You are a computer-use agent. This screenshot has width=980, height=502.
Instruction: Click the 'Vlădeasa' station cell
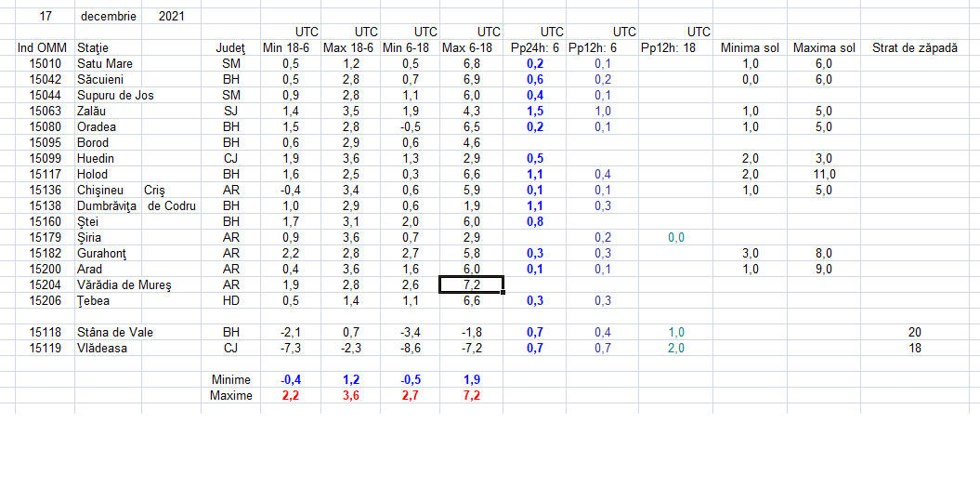coord(108,349)
